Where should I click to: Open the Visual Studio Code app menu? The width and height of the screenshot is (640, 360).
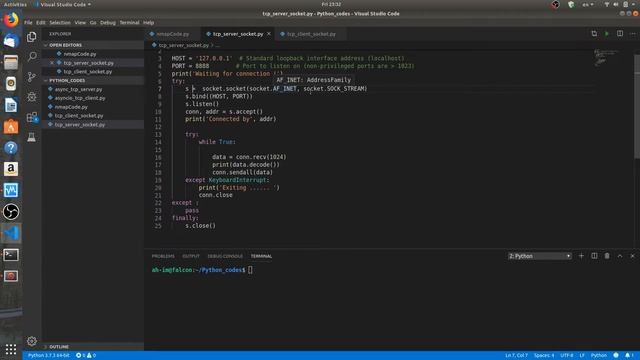coord(64,4)
